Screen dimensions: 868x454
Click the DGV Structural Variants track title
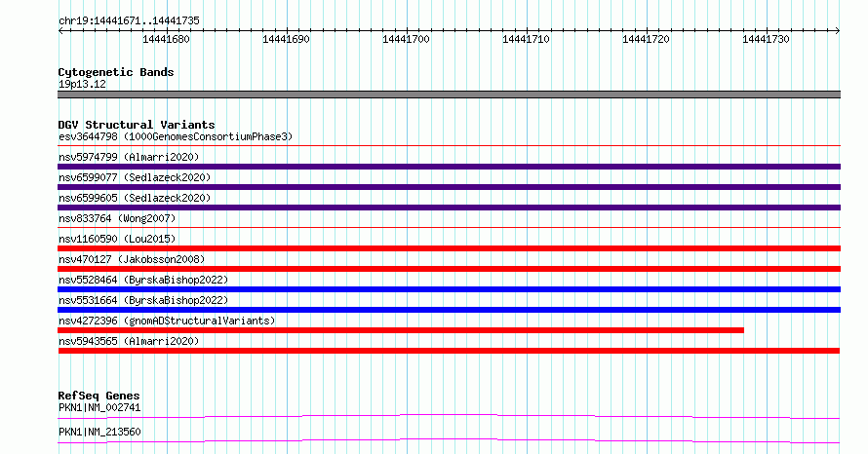[137, 125]
